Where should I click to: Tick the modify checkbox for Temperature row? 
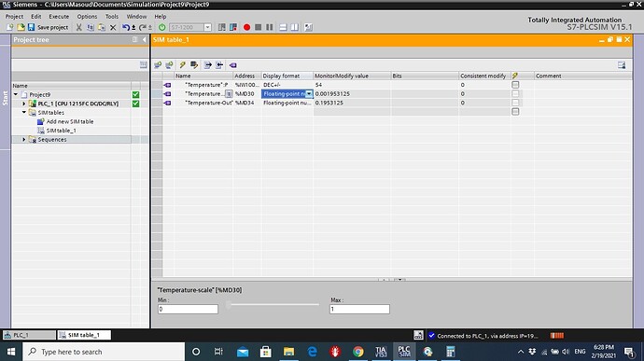(x=515, y=85)
